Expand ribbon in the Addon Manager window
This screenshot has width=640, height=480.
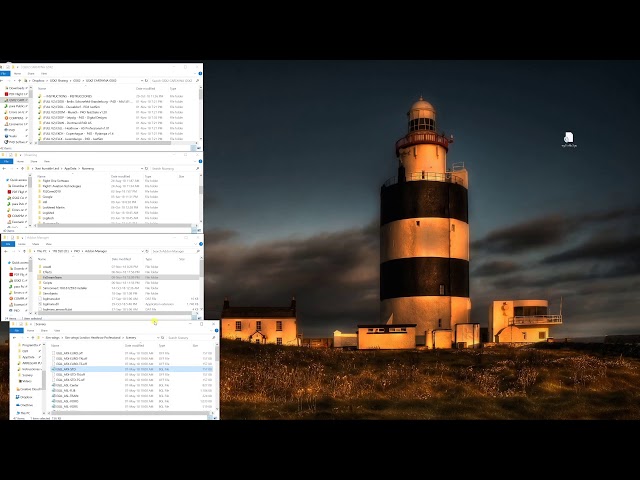click(196, 244)
